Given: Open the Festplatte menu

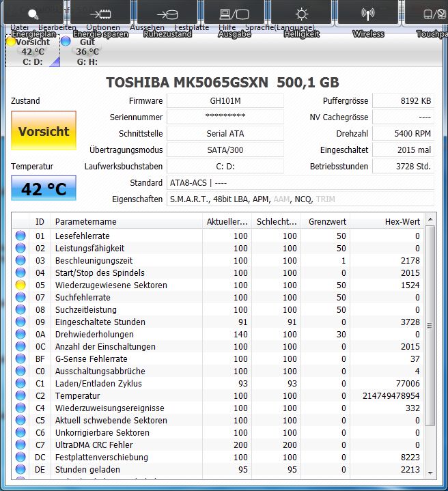Looking at the screenshot, I should pyautogui.click(x=191, y=27).
